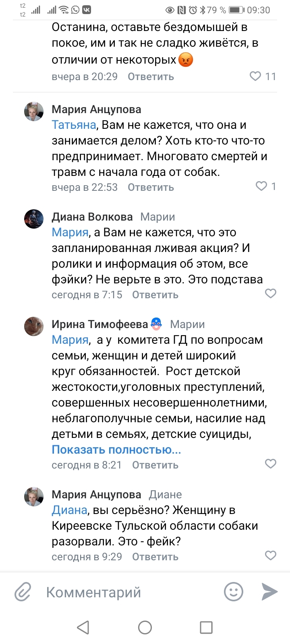Viewport: 290px width, 644px height.
Task: Reply to the comment from 20:29
Action: (x=151, y=76)
